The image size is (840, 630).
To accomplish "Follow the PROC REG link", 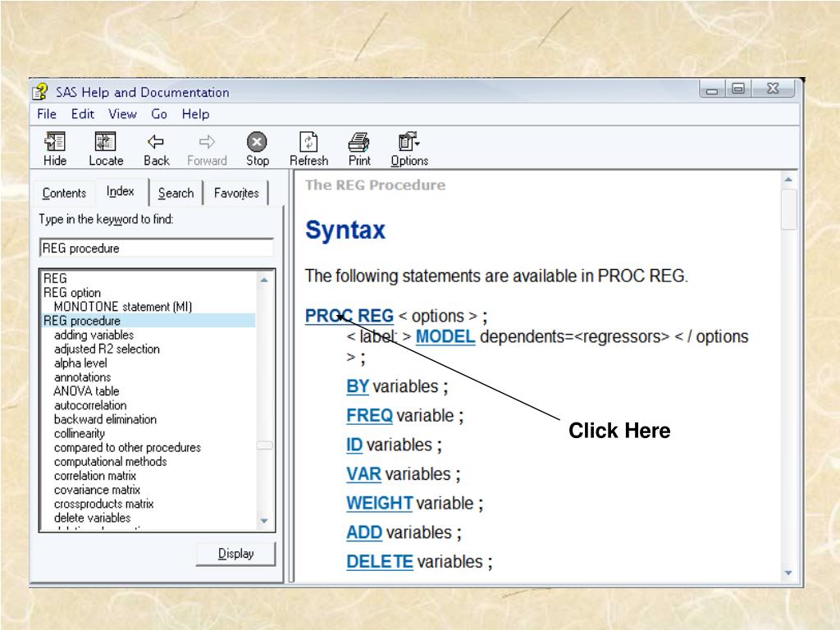I will (x=349, y=316).
